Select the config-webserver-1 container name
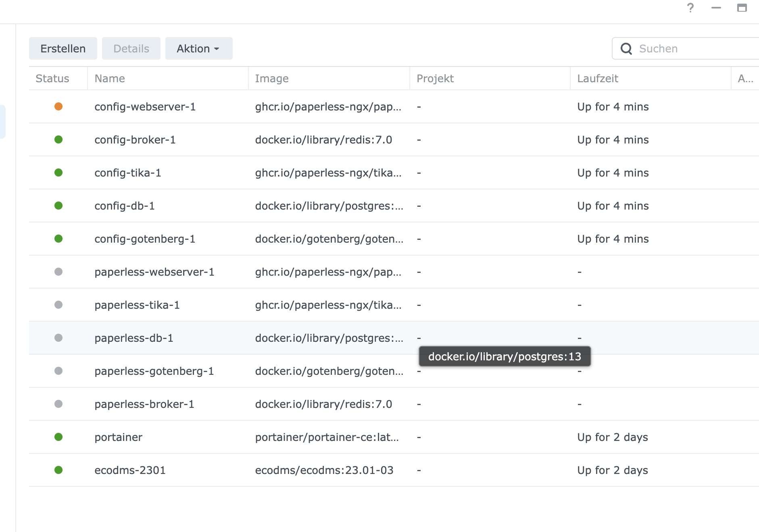This screenshot has width=759, height=532. tap(145, 107)
